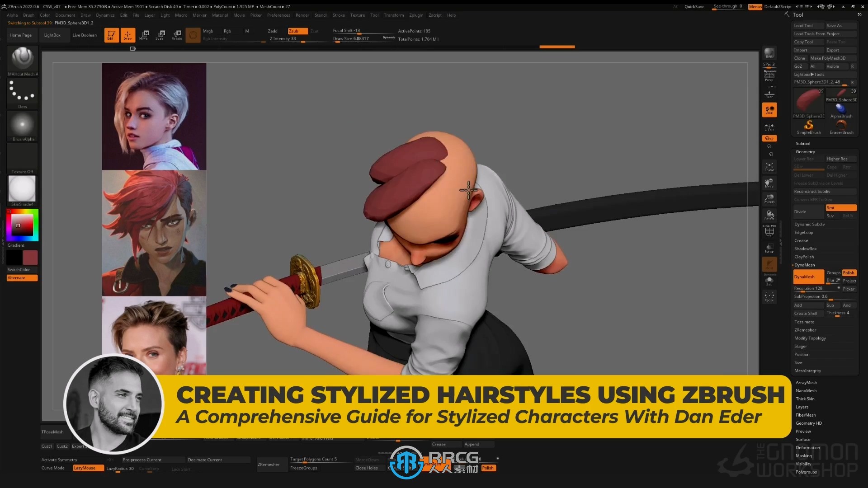Open the Brush menu
This screenshot has width=868, height=488.
[28, 15]
